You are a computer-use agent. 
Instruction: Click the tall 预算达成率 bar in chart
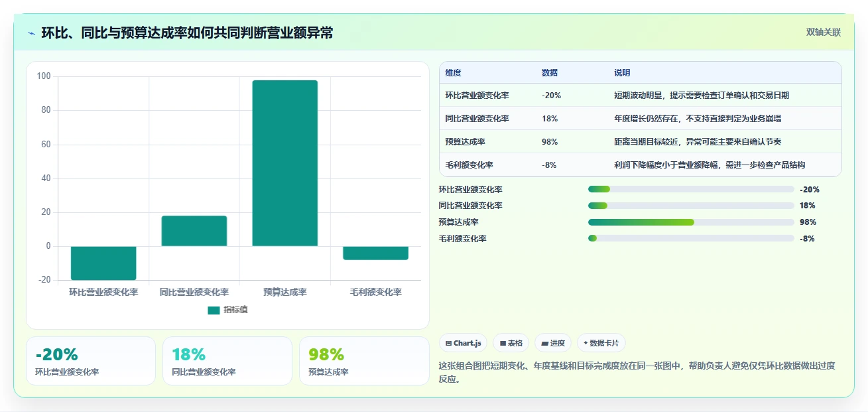tap(285, 163)
